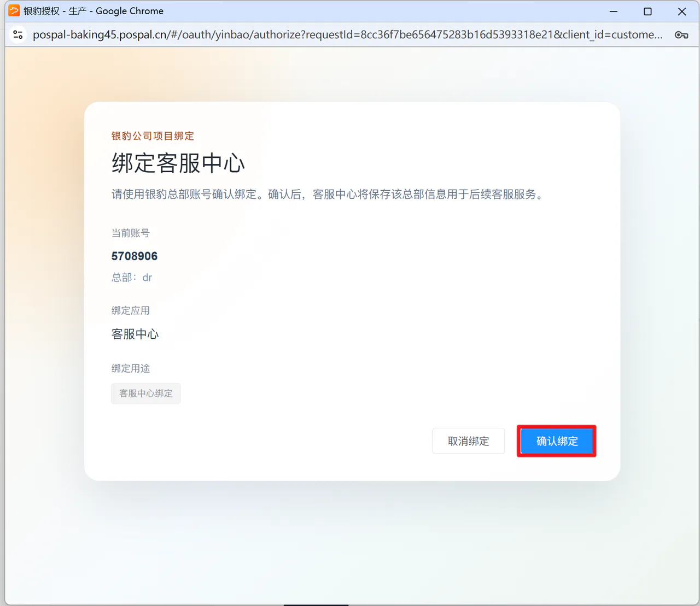Image resolution: width=700 pixels, height=606 pixels.
Task: Confirm binding with 确认绑定 button
Action: (x=557, y=441)
